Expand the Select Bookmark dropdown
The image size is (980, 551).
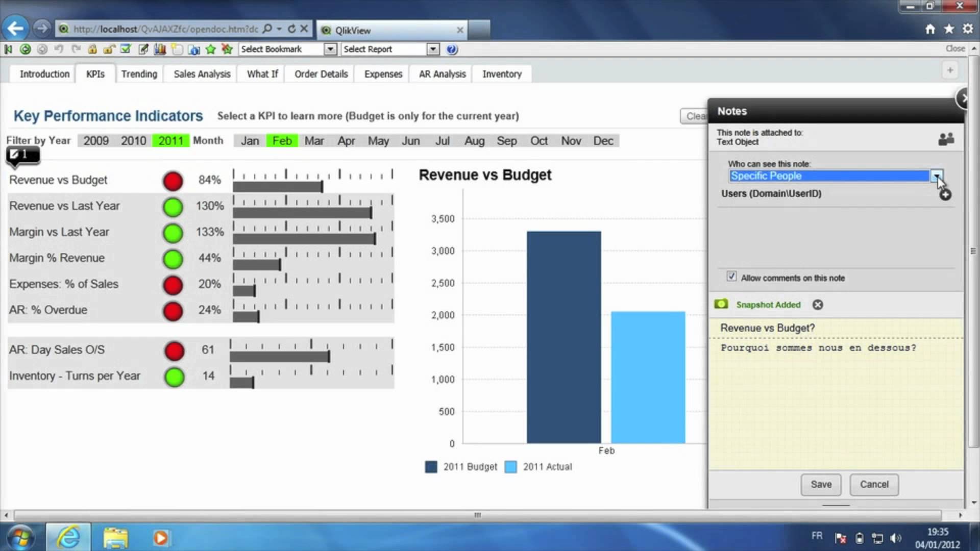tap(330, 49)
